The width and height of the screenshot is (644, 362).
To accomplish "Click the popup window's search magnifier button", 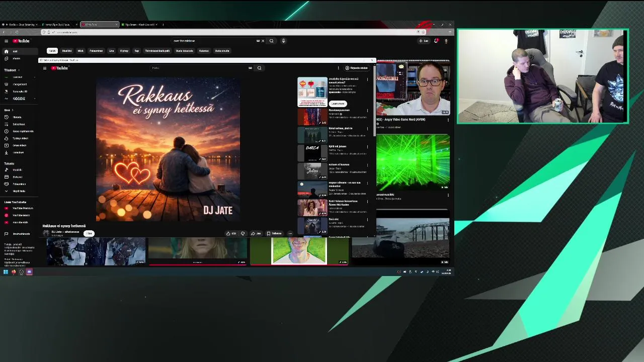I will (260, 68).
